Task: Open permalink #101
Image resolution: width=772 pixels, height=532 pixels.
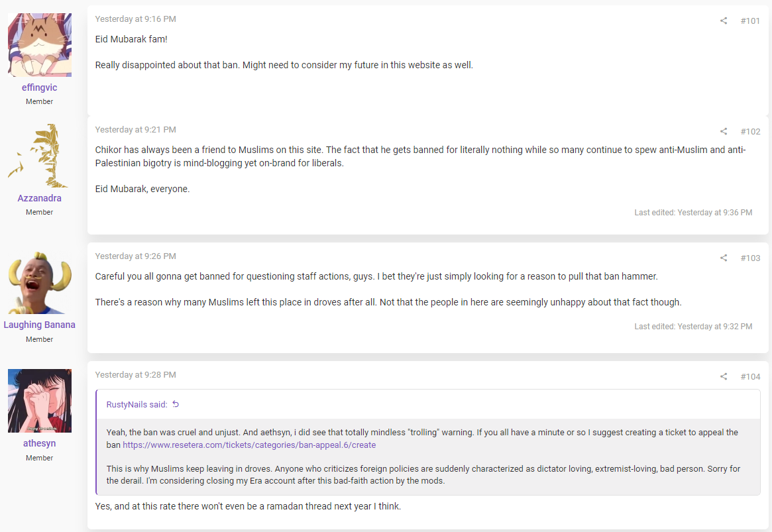Action: [x=750, y=21]
